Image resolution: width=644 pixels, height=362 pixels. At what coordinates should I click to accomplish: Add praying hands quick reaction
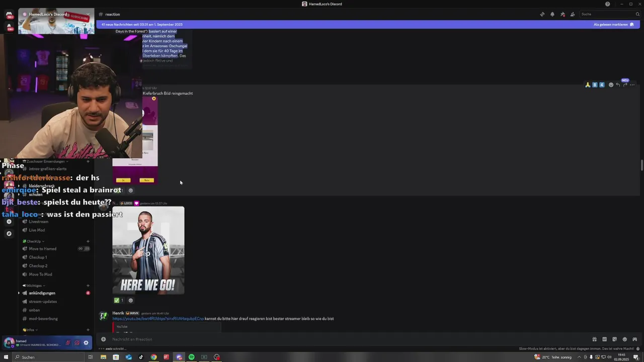pyautogui.click(x=587, y=85)
